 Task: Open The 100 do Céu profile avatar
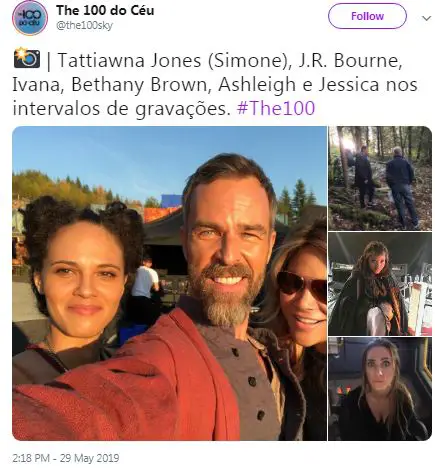click(x=30, y=18)
